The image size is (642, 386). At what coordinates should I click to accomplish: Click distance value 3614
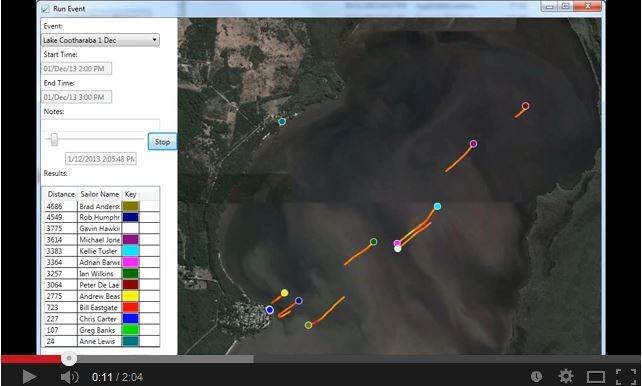(x=54, y=240)
